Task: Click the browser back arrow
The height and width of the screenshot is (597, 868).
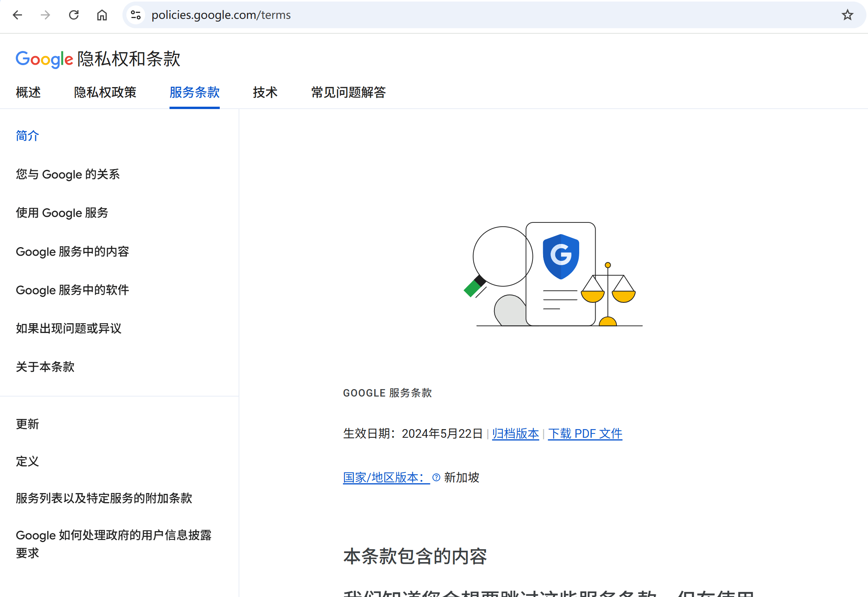Action: tap(18, 15)
